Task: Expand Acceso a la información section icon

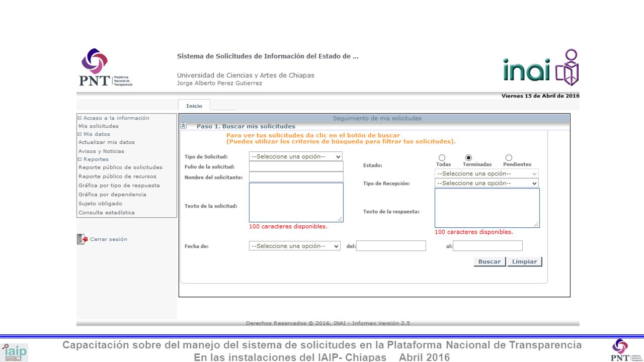Action: tap(79, 118)
